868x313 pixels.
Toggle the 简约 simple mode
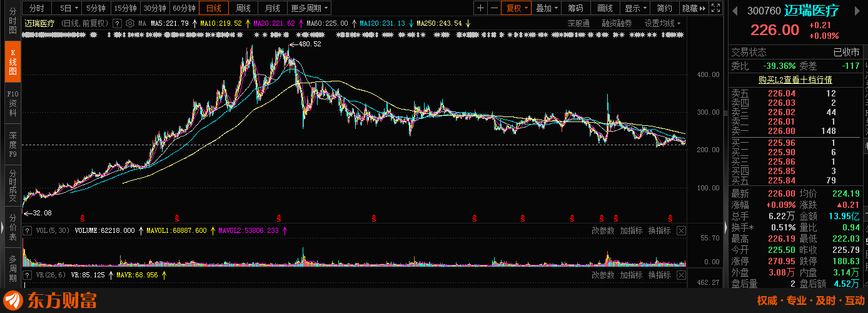pyautogui.click(x=665, y=8)
